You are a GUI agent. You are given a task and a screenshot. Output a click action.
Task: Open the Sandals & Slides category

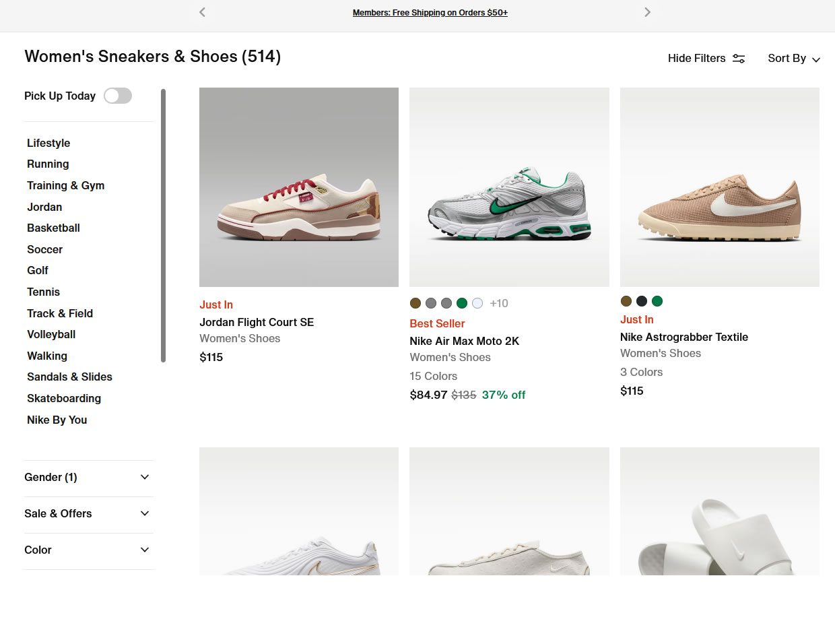pyautogui.click(x=69, y=377)
